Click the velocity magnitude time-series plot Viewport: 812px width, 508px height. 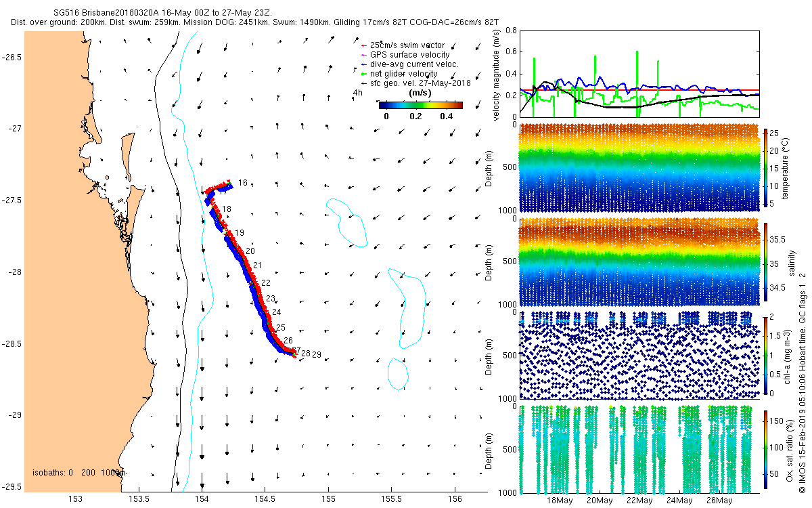tap(638, 73)
